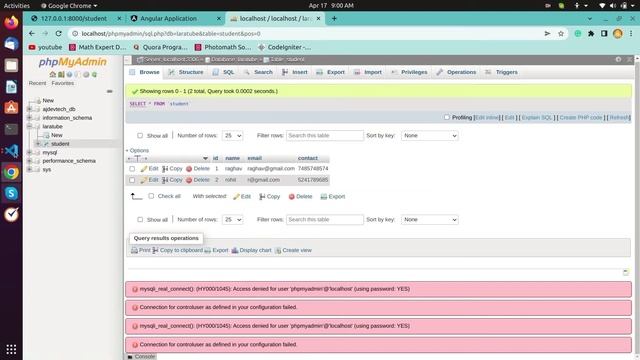Screen dimensions: 640x360
Task: Enable lower Show all checkbox
Action: click(x=140, y=220)
